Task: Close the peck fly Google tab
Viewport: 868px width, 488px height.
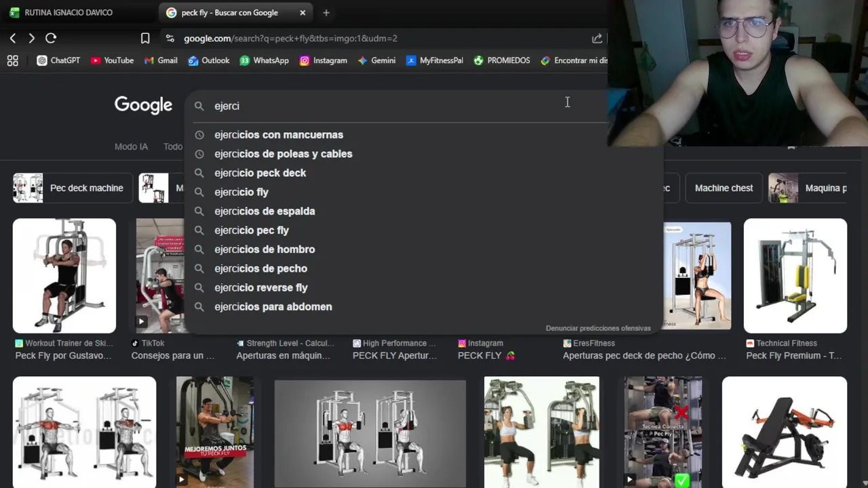Action: 302,13
